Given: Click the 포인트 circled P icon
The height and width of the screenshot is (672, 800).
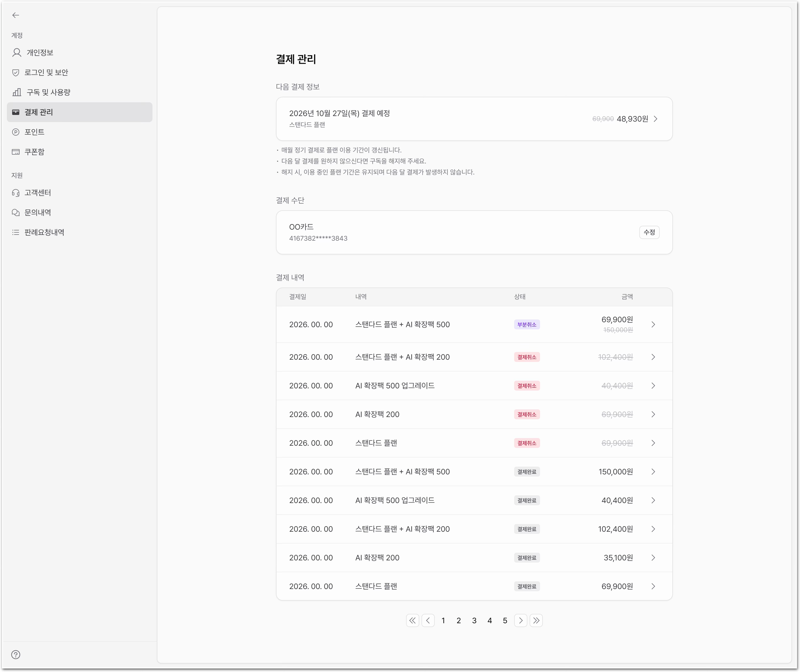Looking at the screenshot, I should (16, 132).
